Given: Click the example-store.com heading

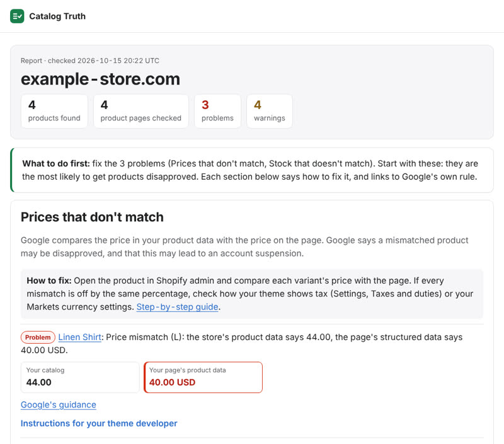Looking at the screenshot, I should tap(100, 79).
